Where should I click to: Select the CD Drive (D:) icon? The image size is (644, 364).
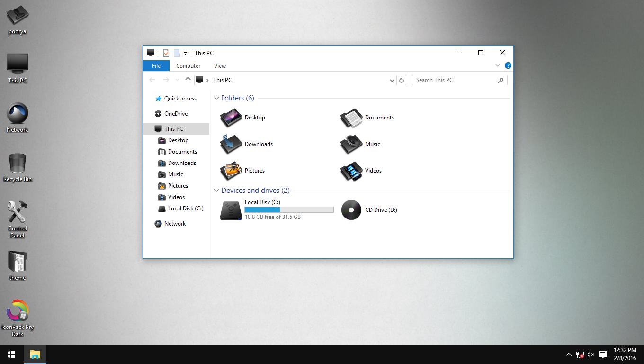[x=351, y=210]
